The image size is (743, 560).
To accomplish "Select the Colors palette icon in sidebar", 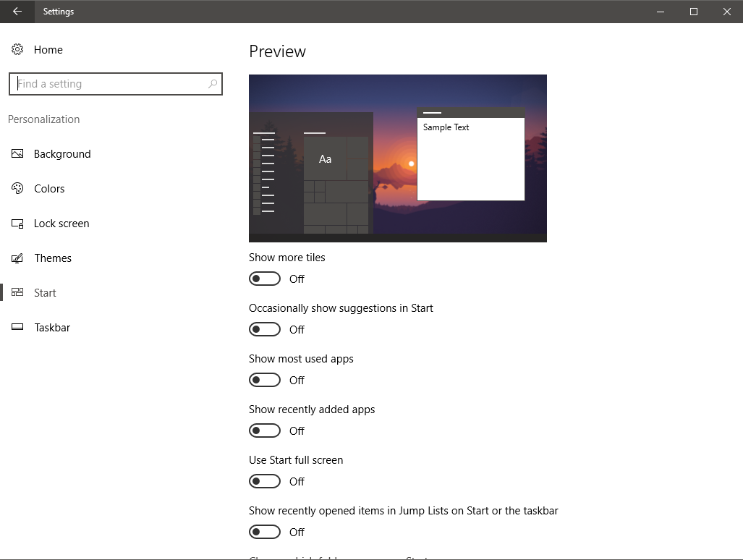I will coord(17,188).
